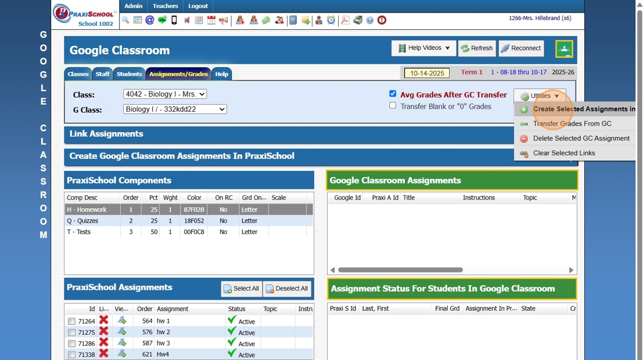Viewport: 644px width, 360px height.
Task: Click the cash register icon
Action: (358, 20)
